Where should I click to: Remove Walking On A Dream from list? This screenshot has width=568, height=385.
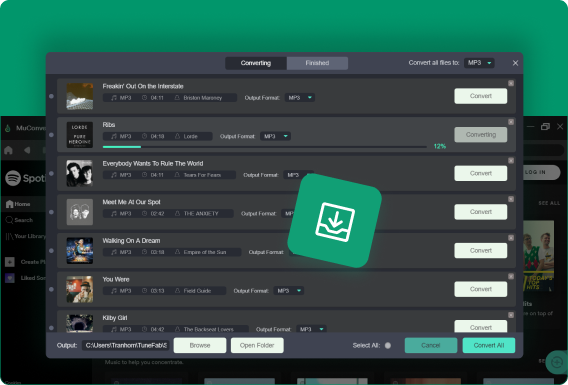coord(511,238)
